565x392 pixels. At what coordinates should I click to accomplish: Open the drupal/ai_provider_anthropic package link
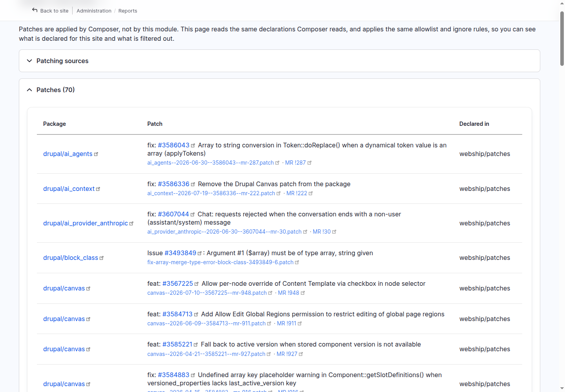click(x=86, y=223)
